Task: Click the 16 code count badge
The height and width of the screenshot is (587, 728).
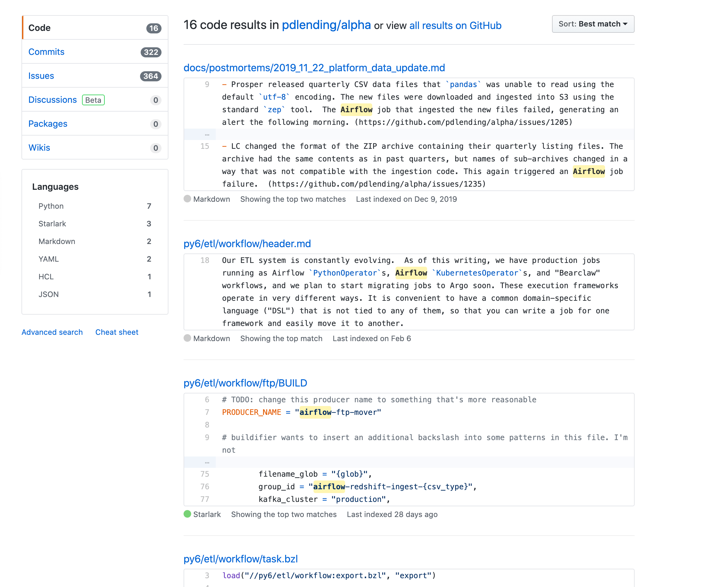Action: (154, 28)
